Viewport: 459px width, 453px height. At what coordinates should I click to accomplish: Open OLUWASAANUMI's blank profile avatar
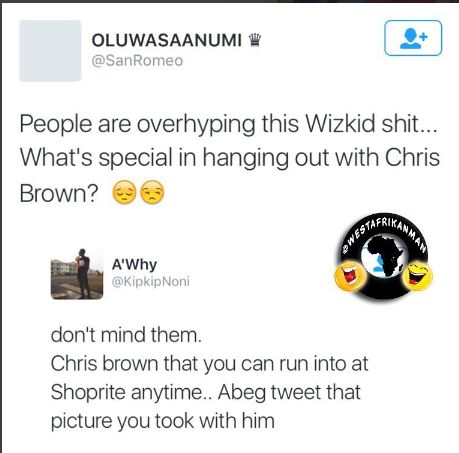point(50,51)
